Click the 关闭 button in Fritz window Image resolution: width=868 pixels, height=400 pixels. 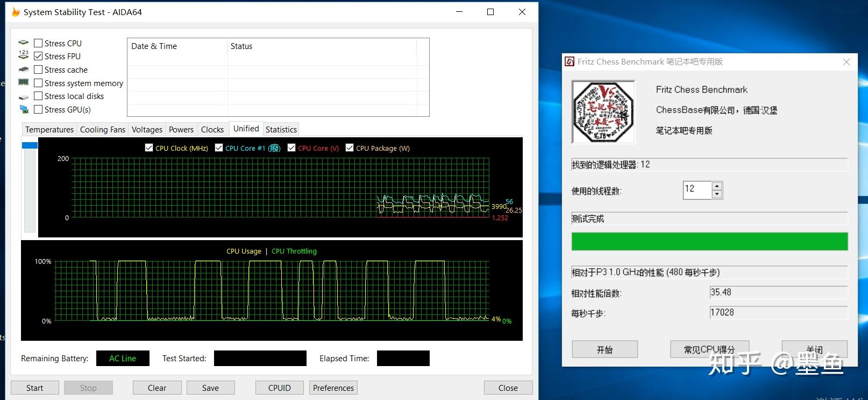pos(815,349)
